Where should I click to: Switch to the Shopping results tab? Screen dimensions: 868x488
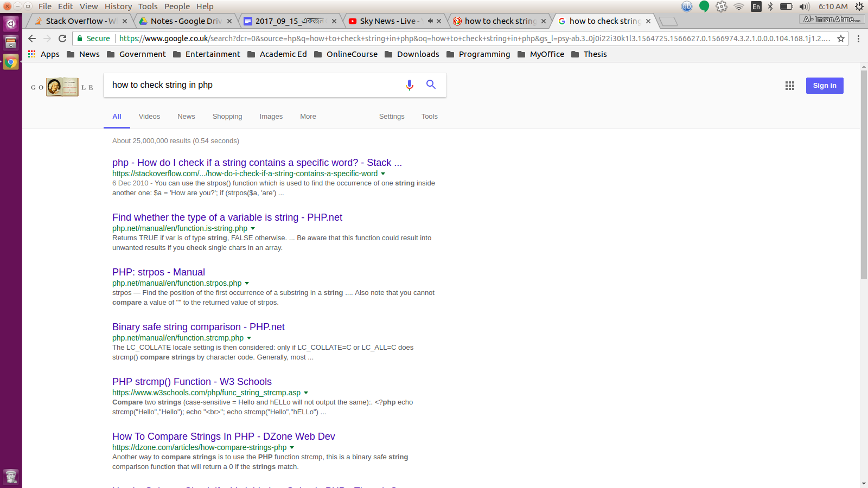(227, 117)
